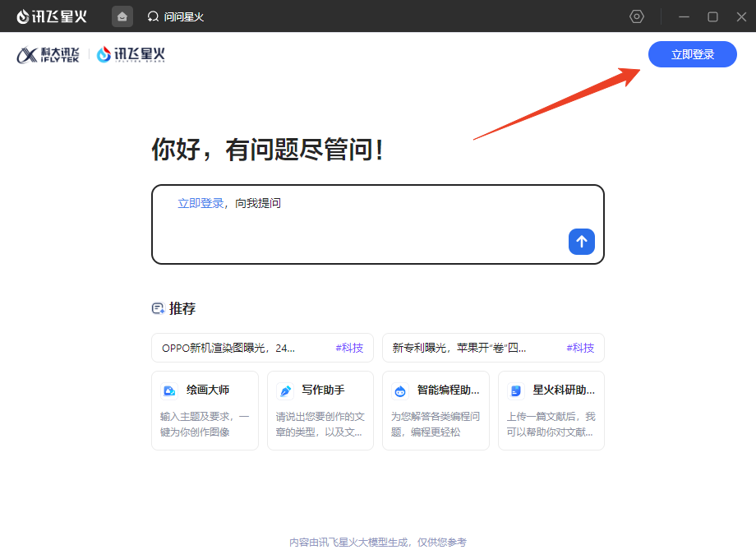Screen dimensions: 756x559
Task: Click #科技 tag on OPPO news card
Action: pyautogui.click(x=349, y=348)
